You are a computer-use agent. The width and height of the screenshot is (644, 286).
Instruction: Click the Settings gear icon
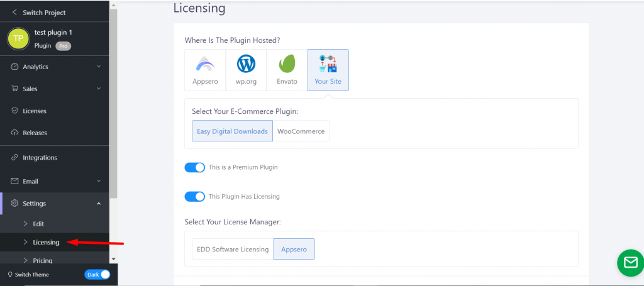[15, 204]
